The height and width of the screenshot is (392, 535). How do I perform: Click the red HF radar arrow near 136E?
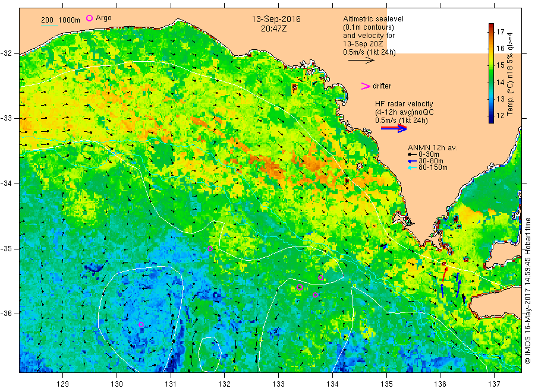tap(445, 274)
